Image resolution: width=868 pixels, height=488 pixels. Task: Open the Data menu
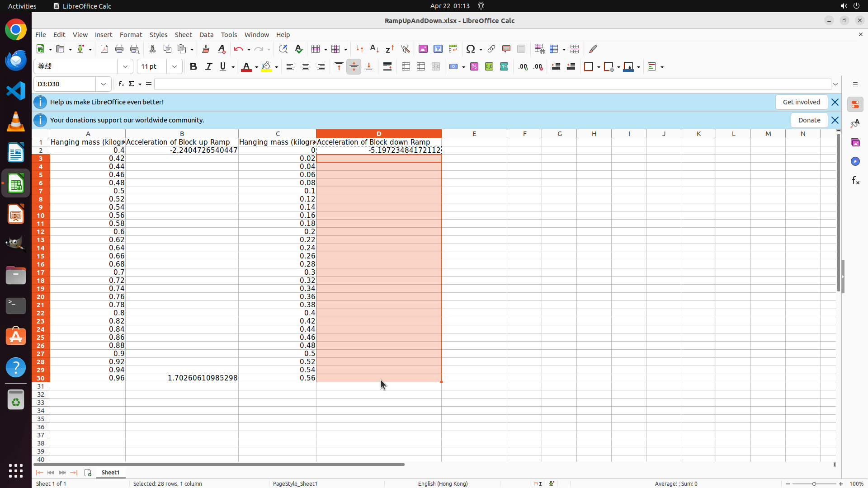coord(206,35)
